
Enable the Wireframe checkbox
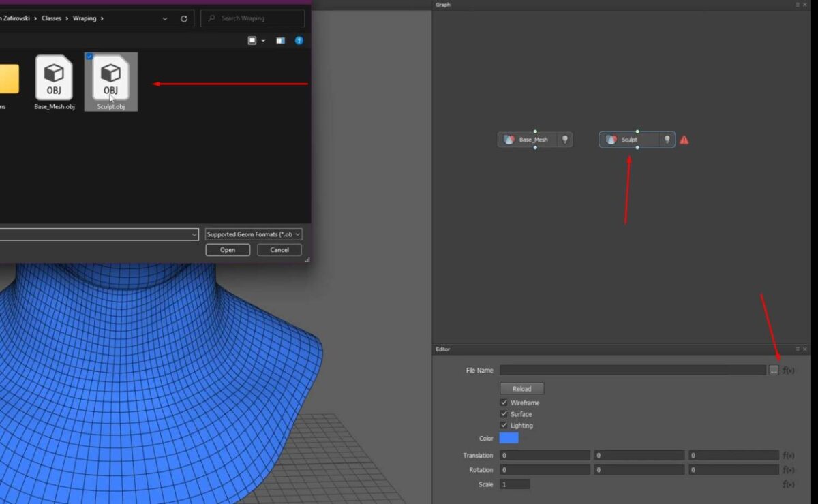504,403
